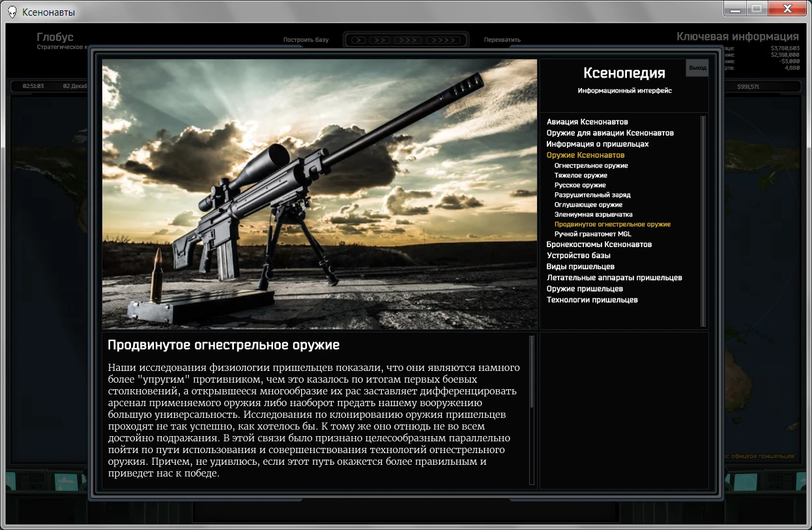Click Перехватить in the top bar

point(502,40)
